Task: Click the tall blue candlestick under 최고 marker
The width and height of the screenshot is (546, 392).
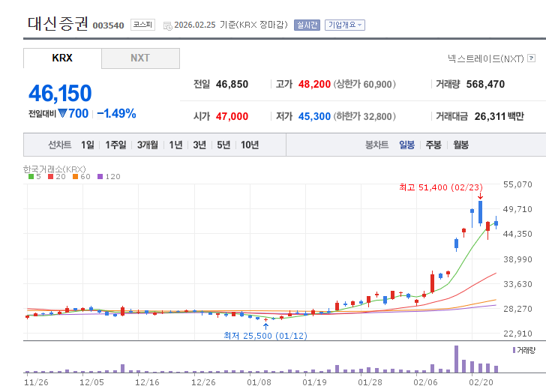Action: pyautogui.click(x=481, y=212)
